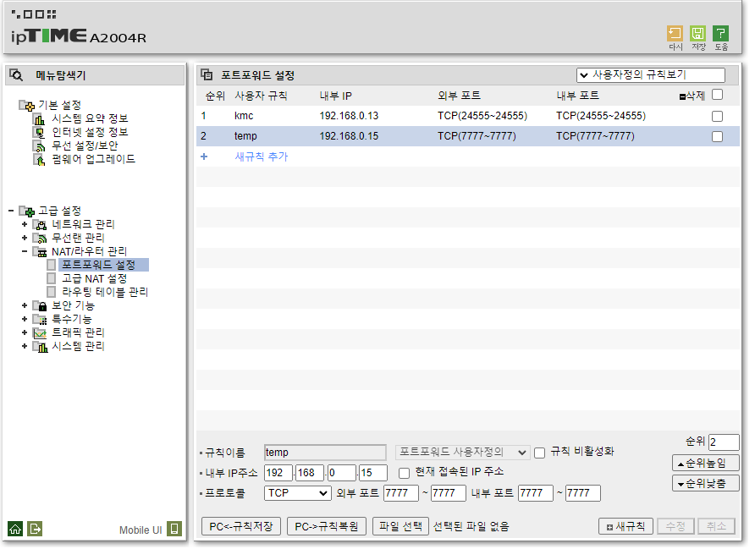This screenshot has height=560, width=755.
Task: Click the 무선 설정/보안 icon
Action: [x=39, y=145]
